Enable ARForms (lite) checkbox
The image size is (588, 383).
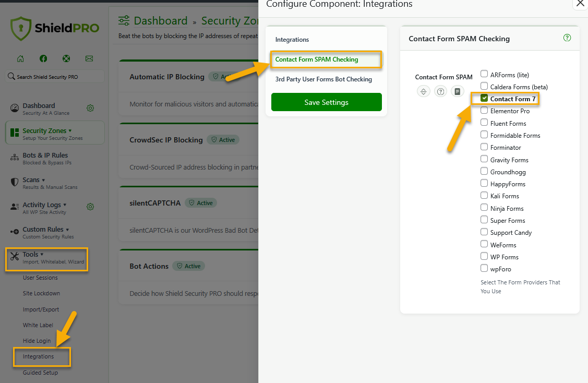484,74
